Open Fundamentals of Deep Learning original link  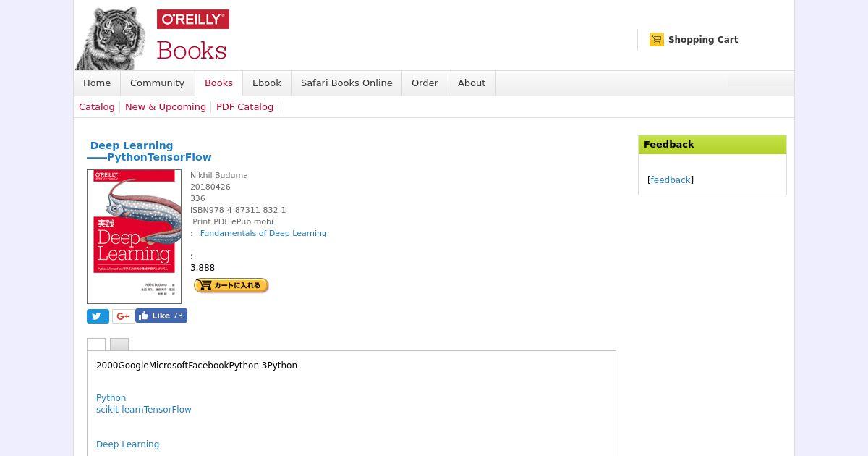click(263, 233)
